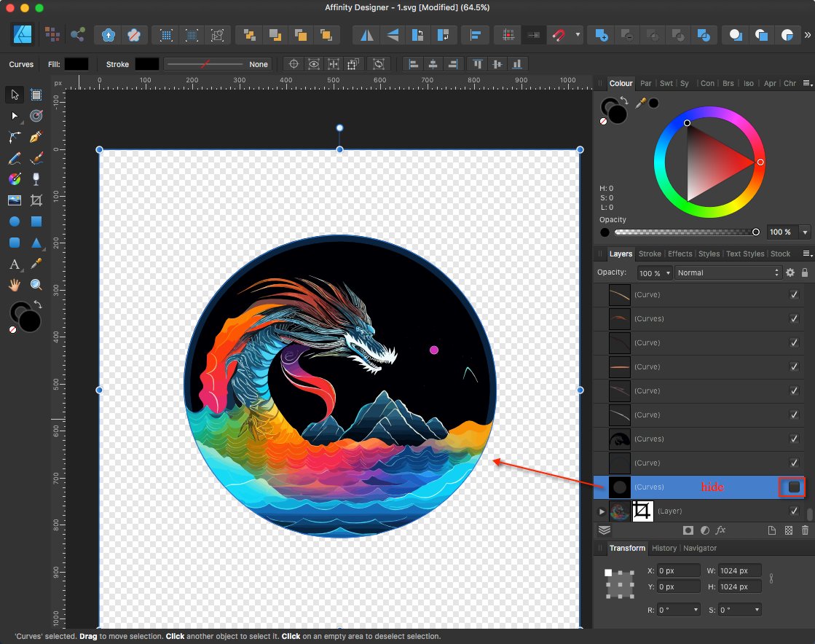The height and width of the screenshot is (644, 815).
Task: Uncheck visibility on the (Layer) entry
Action: coord(795,511)
